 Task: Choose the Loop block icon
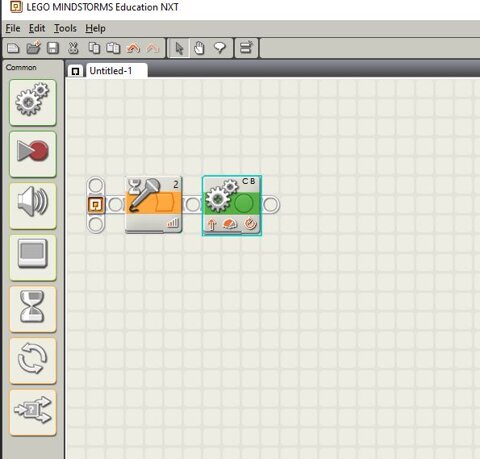(x=33, y=361)
